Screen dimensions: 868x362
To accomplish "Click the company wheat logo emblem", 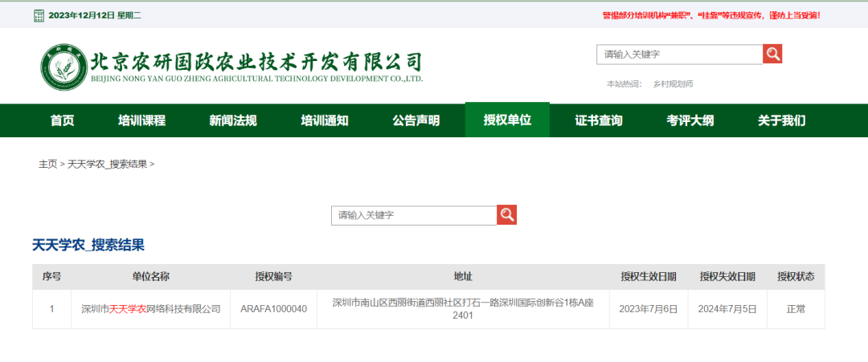I will [63, 67].
